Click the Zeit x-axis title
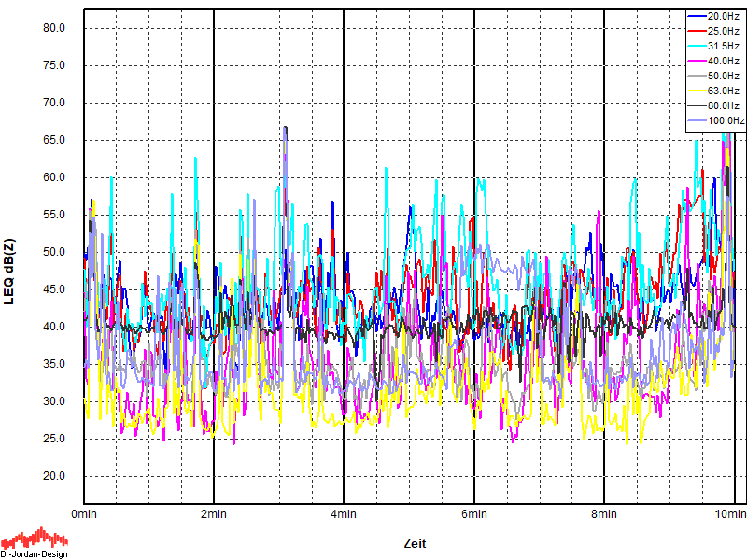Viewport: 747px width, 560px height. tap(415, 543)
